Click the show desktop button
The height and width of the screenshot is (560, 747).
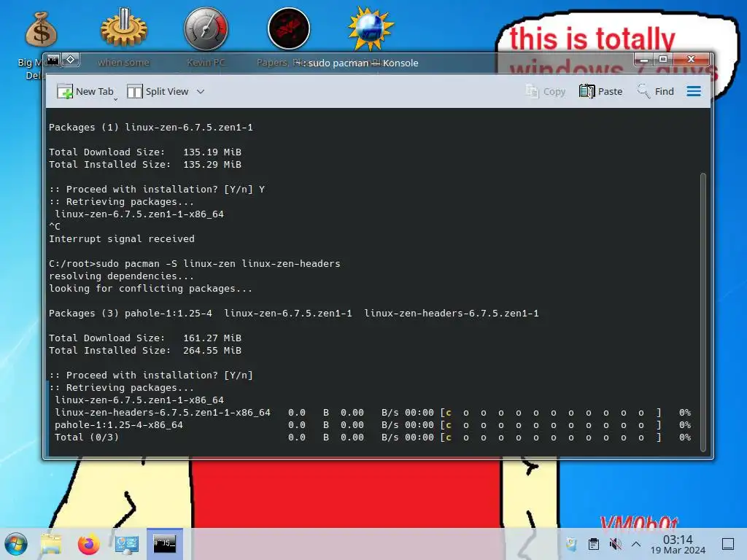click(728, 544)
